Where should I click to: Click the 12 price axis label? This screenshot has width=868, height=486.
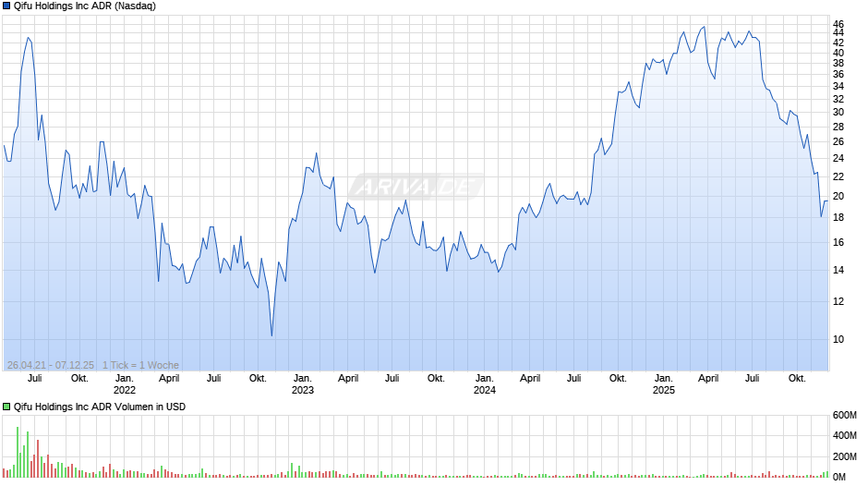[x=838, y=301]
